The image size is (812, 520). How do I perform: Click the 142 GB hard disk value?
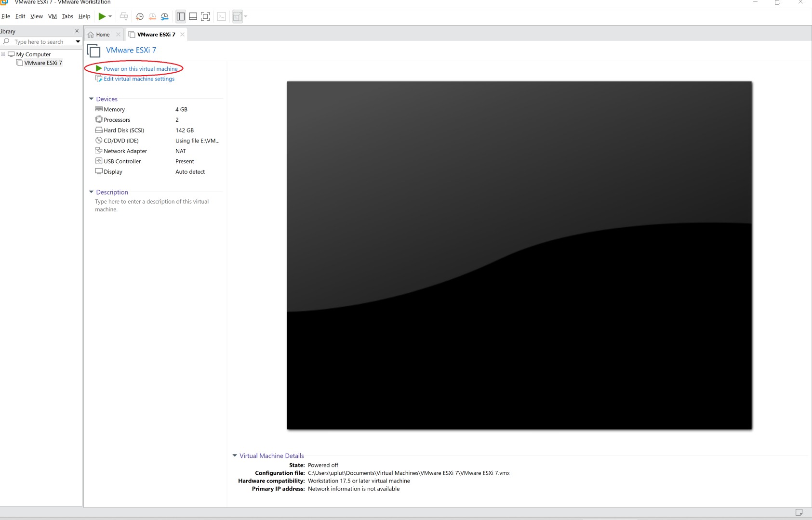185,130
